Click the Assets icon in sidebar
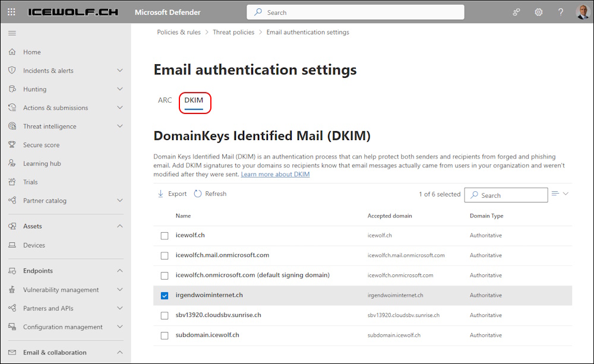The image size is (594, 364). coord(12,226)
